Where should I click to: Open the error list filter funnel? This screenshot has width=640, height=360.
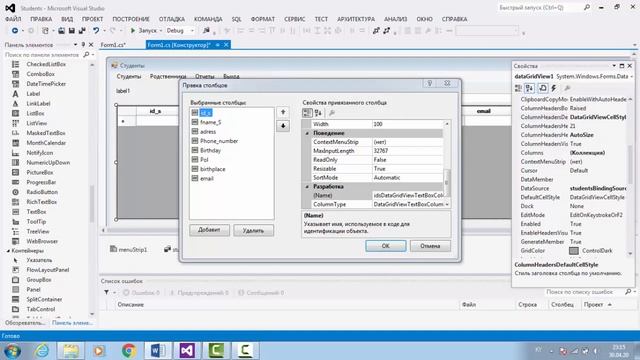(107, 292)
